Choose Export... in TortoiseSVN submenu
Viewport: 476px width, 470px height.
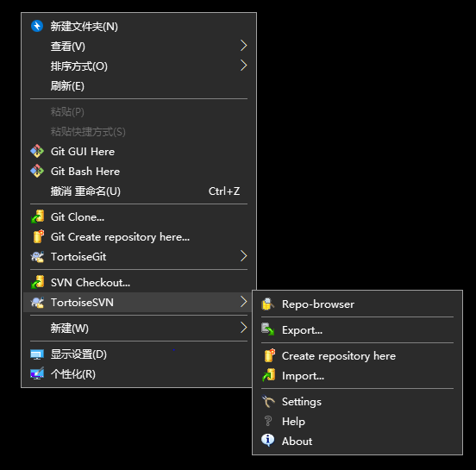[357, 329]
